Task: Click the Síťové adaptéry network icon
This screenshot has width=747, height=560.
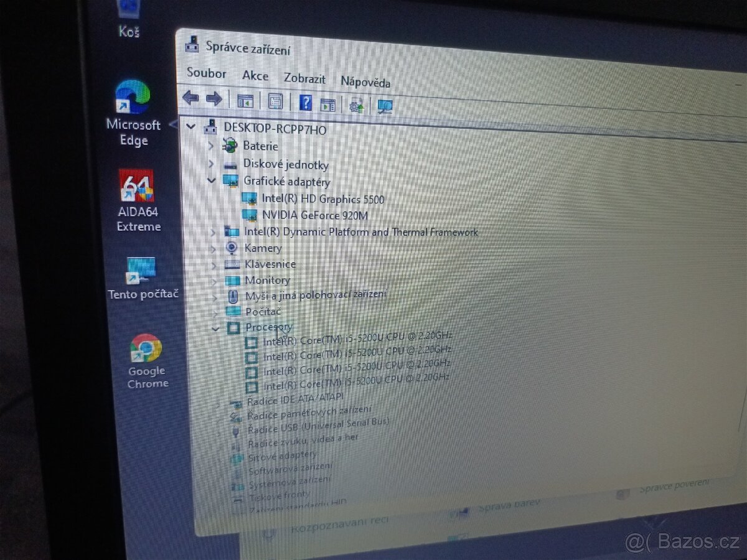Action: [x=237, y=459]
